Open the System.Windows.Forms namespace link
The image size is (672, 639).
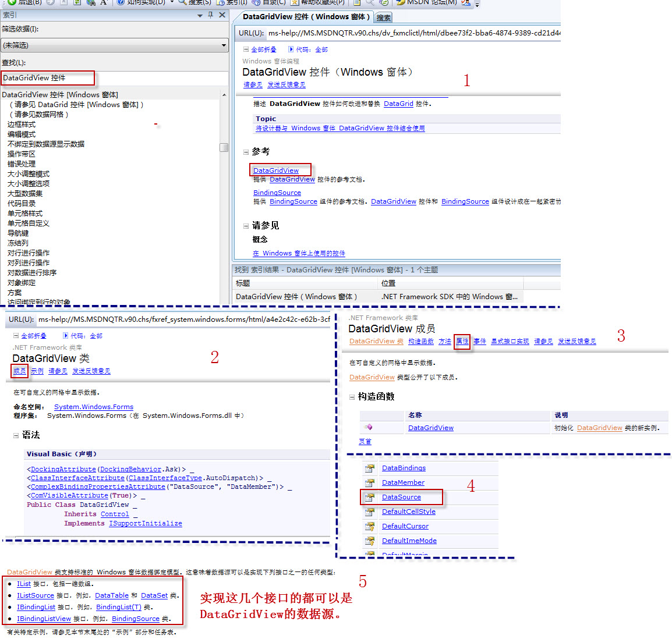(93, 407)
